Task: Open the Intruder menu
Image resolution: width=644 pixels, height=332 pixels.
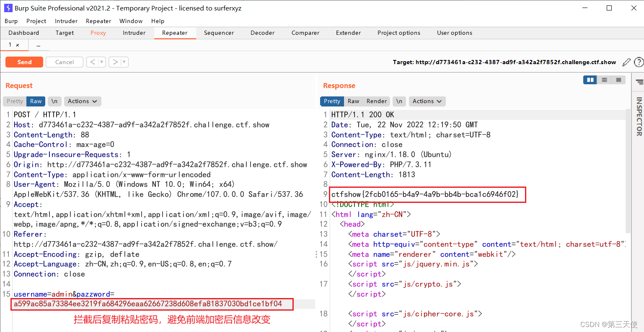Action: coord(66,21)
